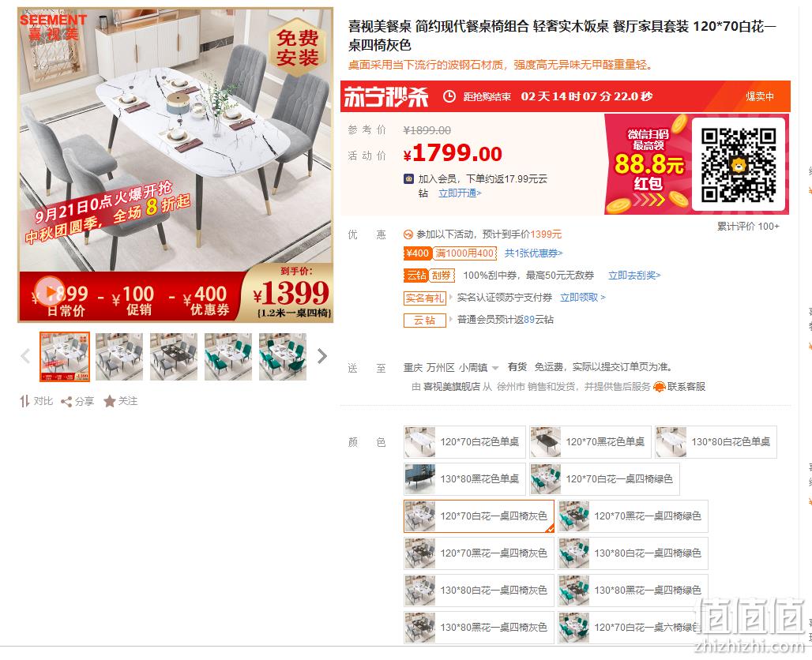
Task: Select the 120*70白花色单桌 color option
Action: point(464,442)
